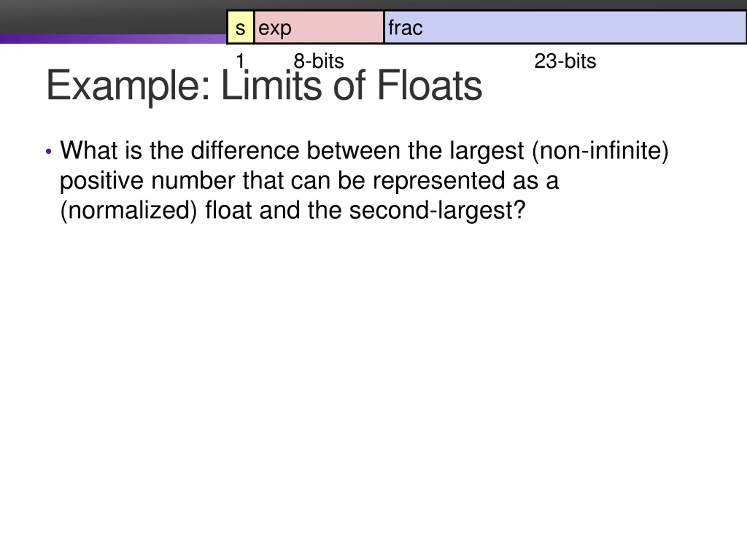Screen dimensions: 747x560
Task: Click the word 'largest' in first line
Action: point(487,151)
